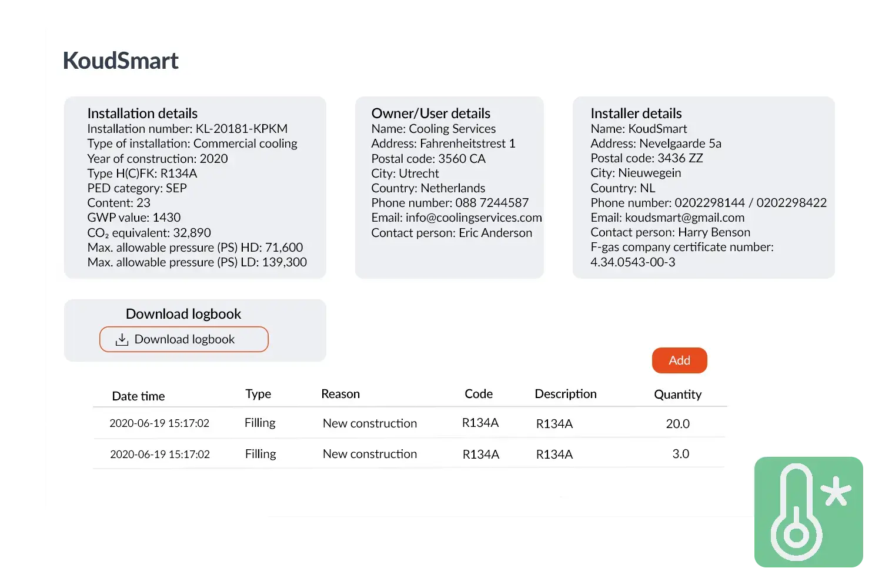Click the Quantity column header
This screenshot has height=588, width=882.
pos(677,395)
